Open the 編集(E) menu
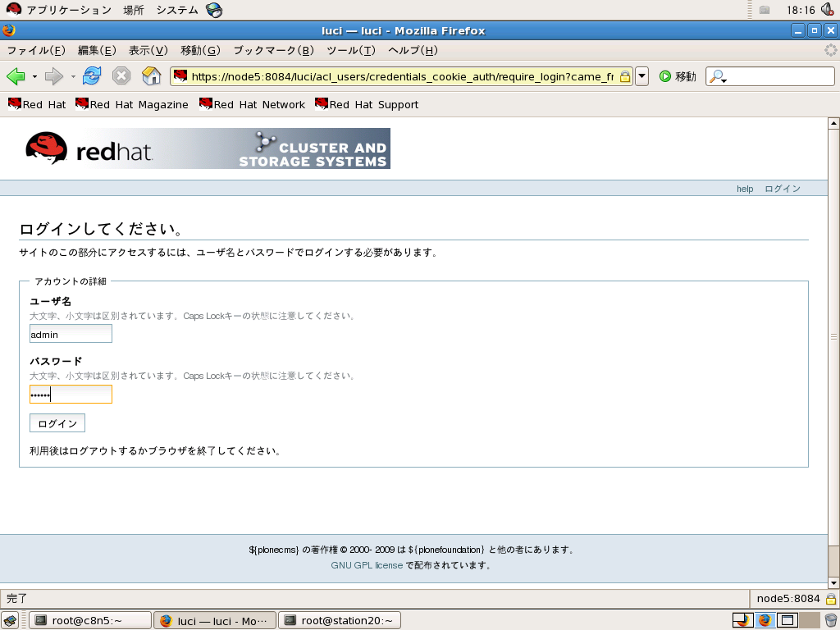This screenshot has height=630, width=840. coord(97,50)
